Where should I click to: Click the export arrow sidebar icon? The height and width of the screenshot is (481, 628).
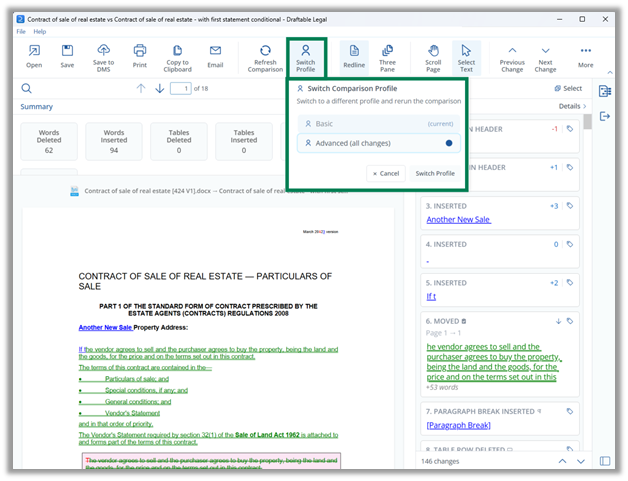pos(605,116)
